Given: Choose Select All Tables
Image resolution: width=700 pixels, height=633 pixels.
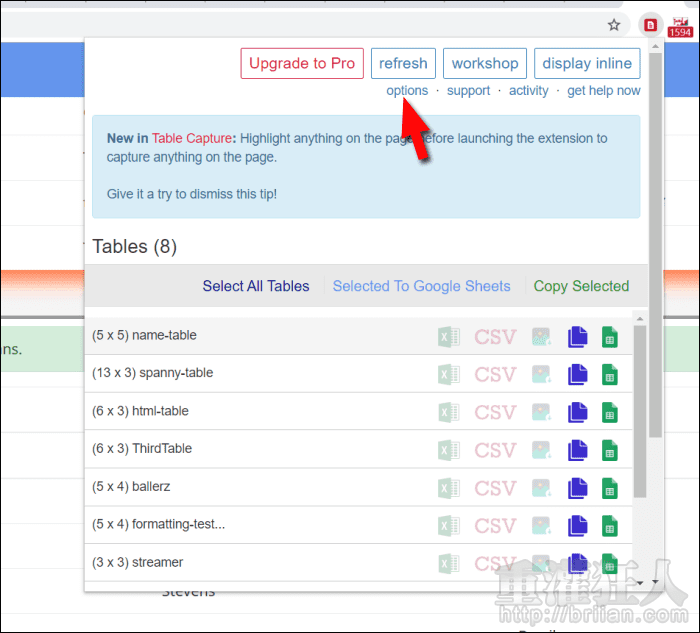Looking at the screenshot, I should pos(256,286).
